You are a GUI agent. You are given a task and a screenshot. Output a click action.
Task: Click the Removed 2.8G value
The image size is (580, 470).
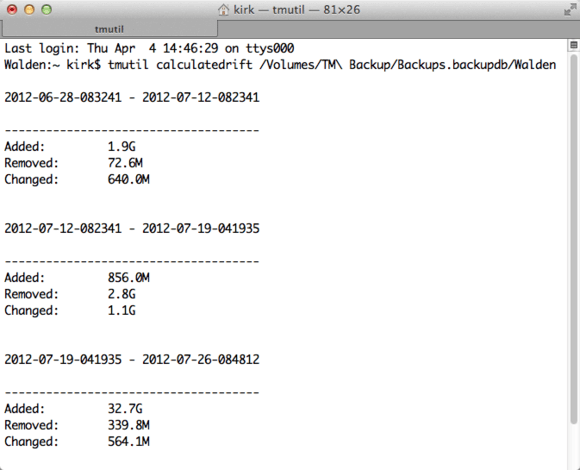tap(122, 294)
